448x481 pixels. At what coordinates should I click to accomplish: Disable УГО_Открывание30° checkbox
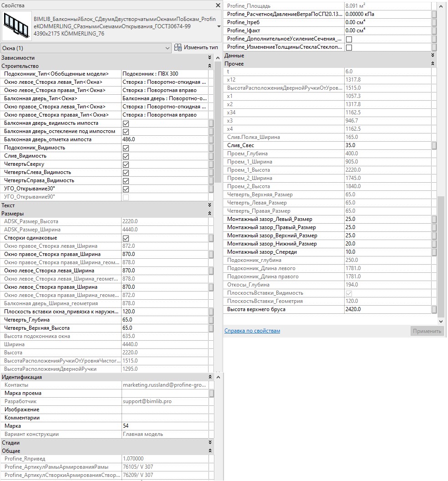pyautogui.click(x=126, y=189)
